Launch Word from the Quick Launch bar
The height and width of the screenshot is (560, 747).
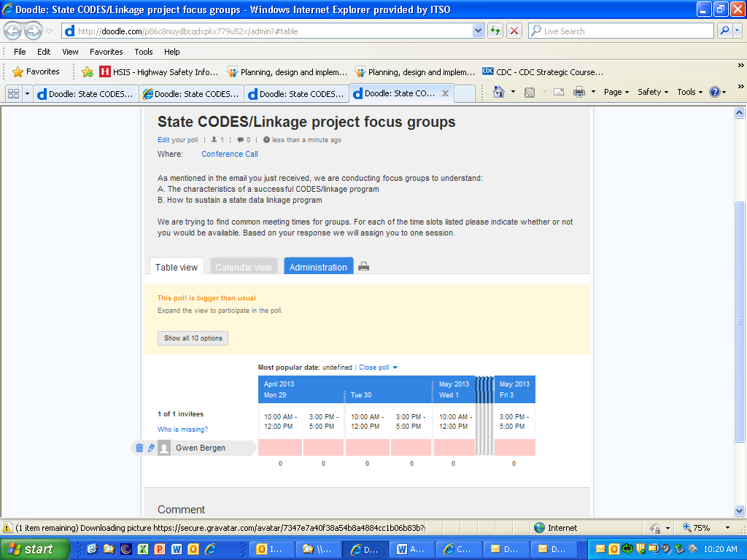[x=177, y=549]
